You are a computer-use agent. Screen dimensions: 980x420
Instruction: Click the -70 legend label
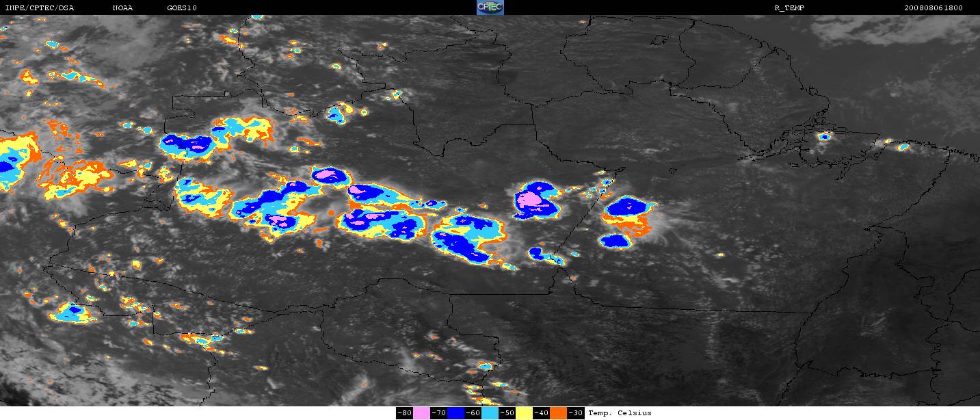pos(439,413)
